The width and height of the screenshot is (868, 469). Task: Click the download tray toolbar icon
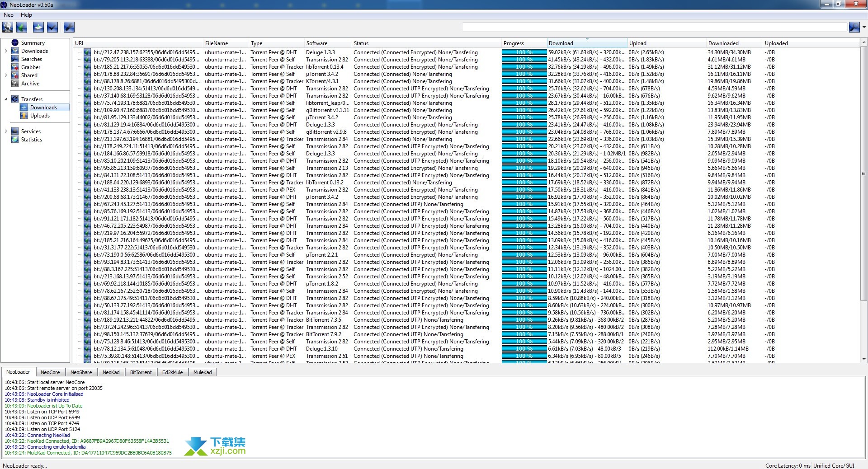pos(38,27)
